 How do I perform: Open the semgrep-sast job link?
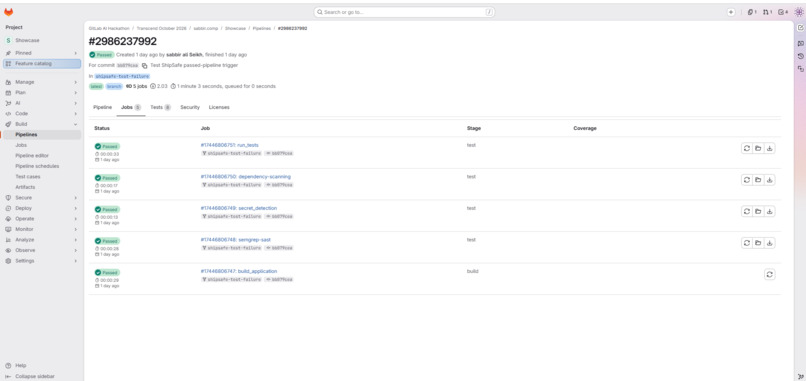click(x=235, y=240)
